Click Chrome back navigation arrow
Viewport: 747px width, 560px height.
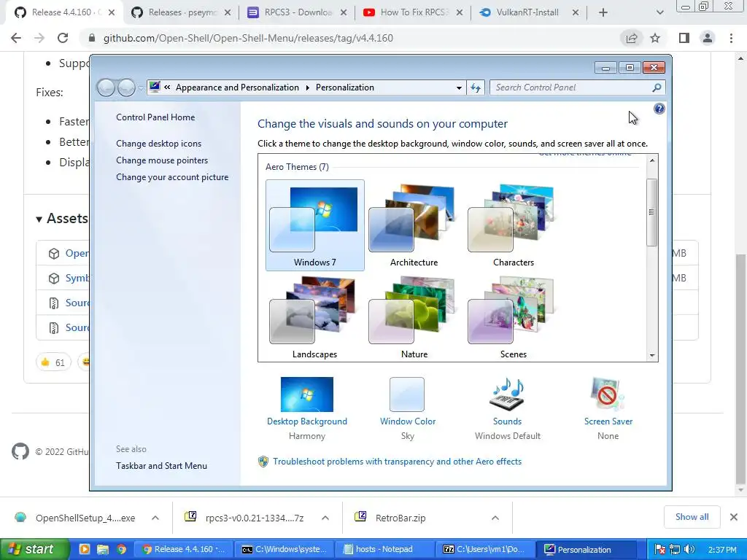[x=16, y=38]
